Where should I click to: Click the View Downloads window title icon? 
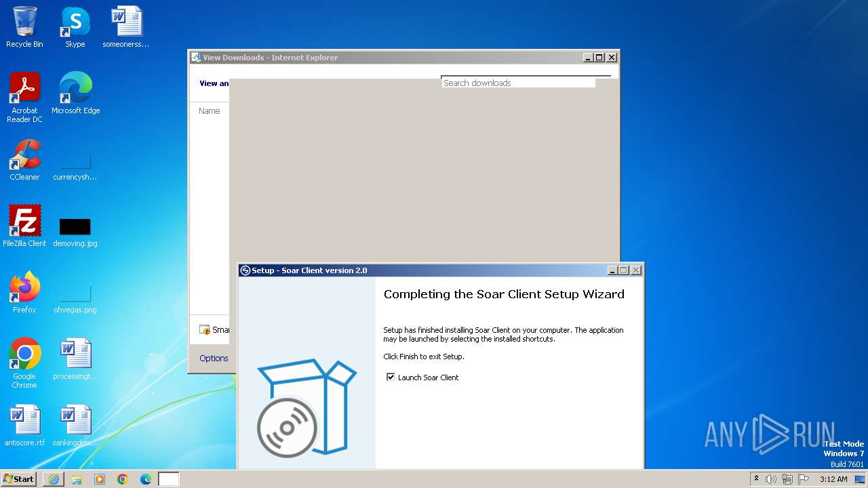point(196,58)
